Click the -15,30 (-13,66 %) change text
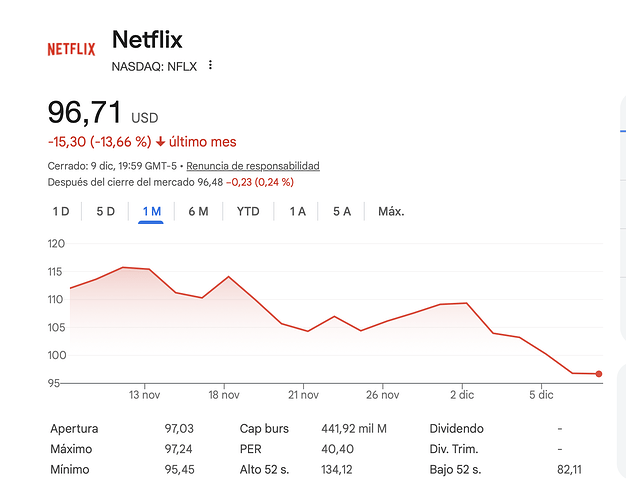Image resolution: width=626 pixels, height=500 pixels. point(99,142)
